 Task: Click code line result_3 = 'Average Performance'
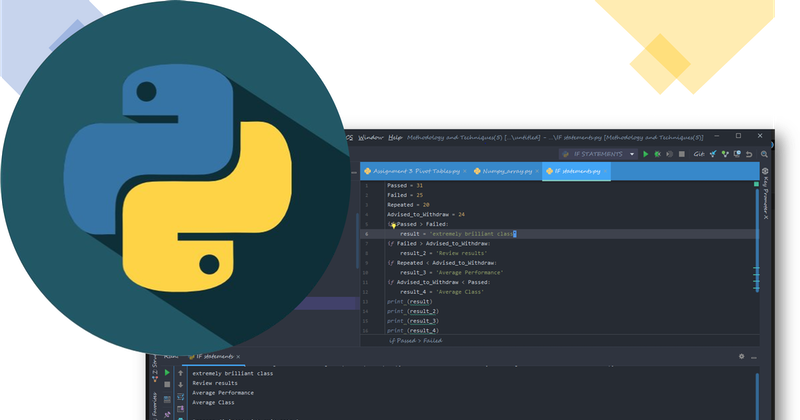[451, 273]
